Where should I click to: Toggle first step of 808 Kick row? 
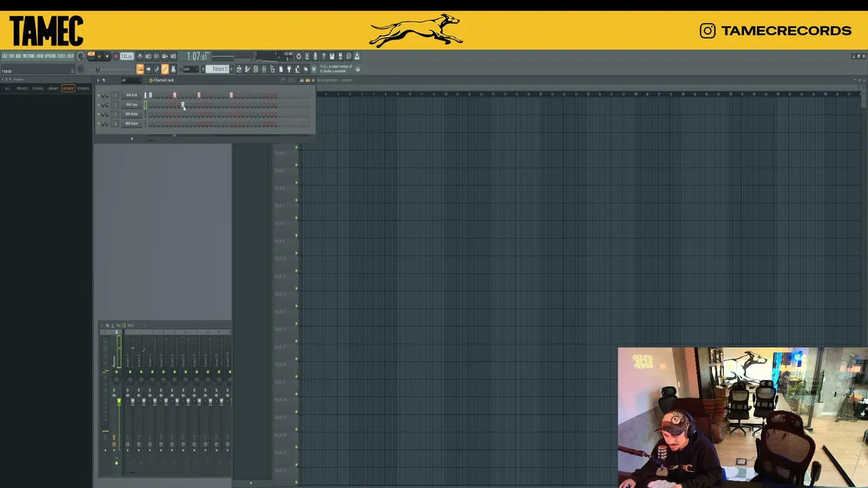coord(151,95)
